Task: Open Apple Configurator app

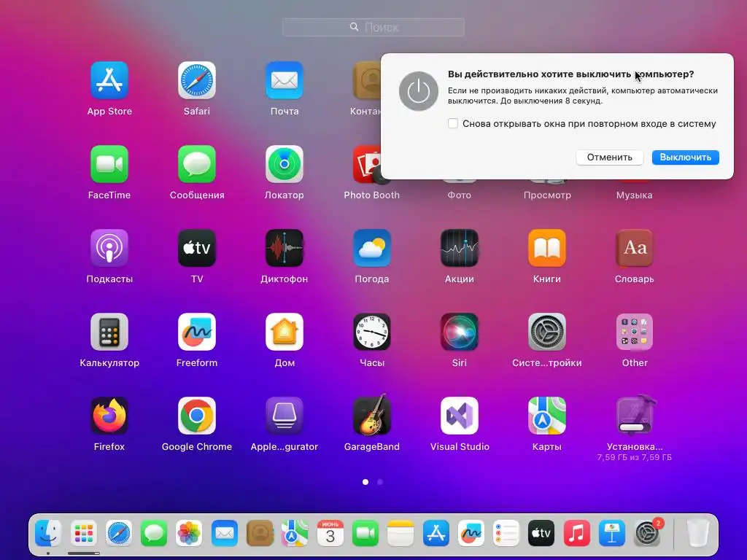Action: click(285, 415)
